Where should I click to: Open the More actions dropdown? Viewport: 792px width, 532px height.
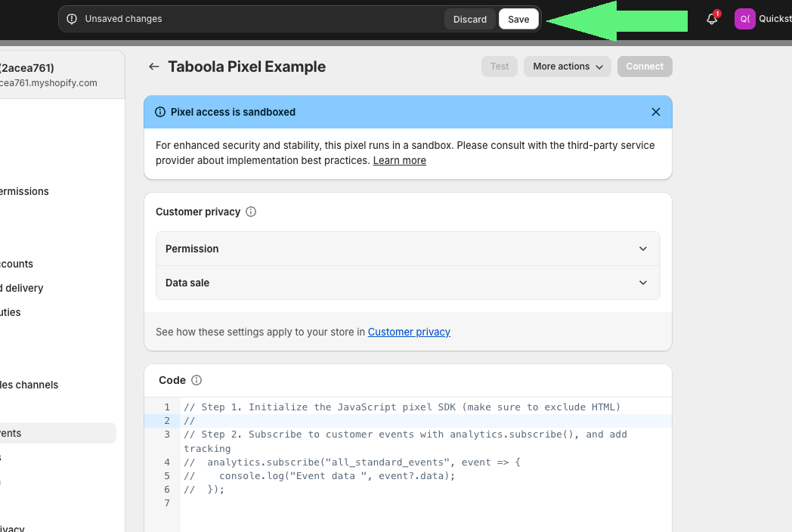568,66
